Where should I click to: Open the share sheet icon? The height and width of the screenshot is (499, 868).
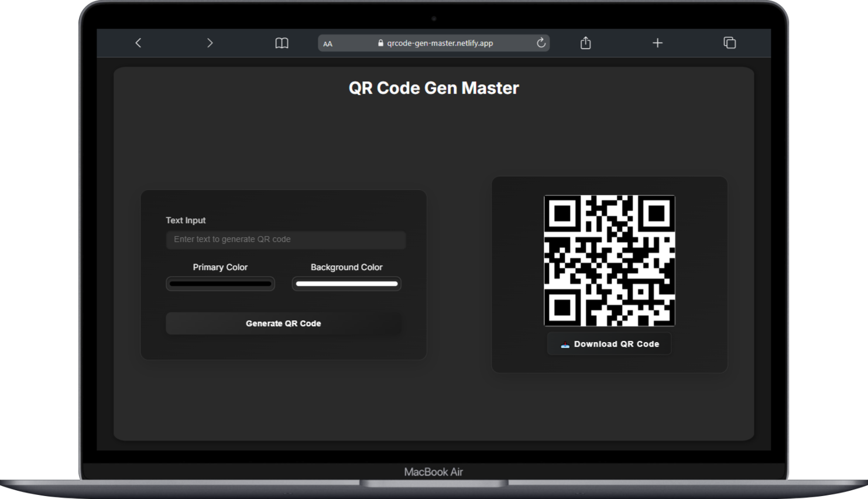click(585, 42)
